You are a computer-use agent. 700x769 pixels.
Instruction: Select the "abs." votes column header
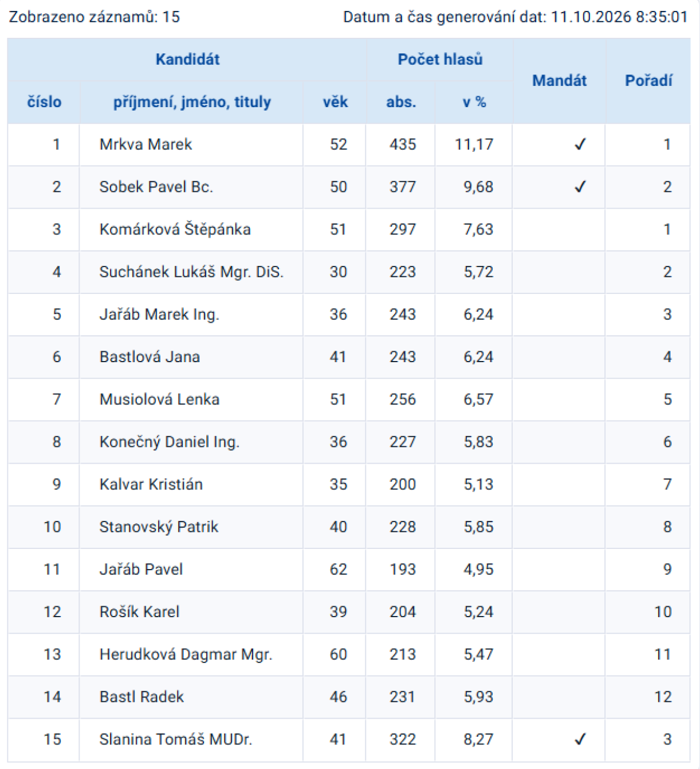point(401,102)
